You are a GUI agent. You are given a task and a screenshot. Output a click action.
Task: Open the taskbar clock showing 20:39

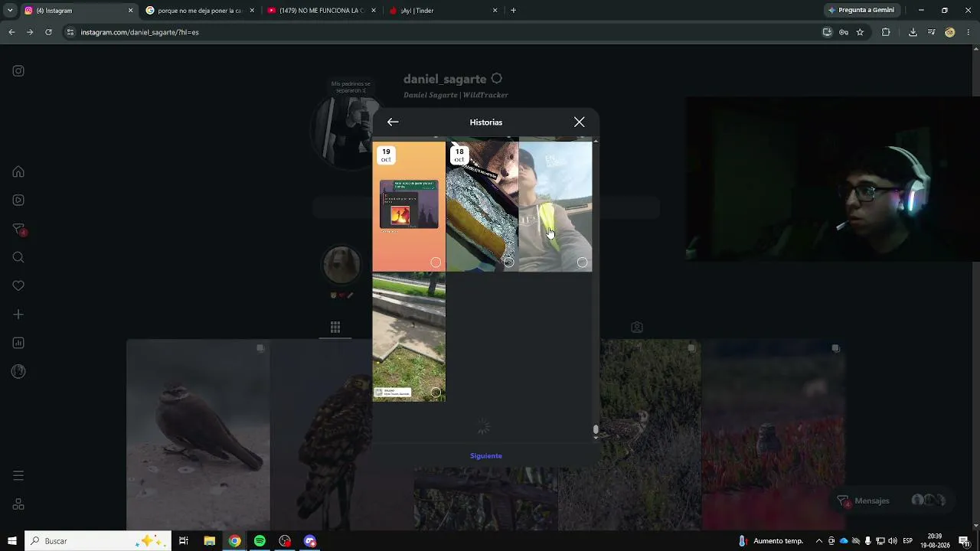pyautogui.click(x=935, y=541)
